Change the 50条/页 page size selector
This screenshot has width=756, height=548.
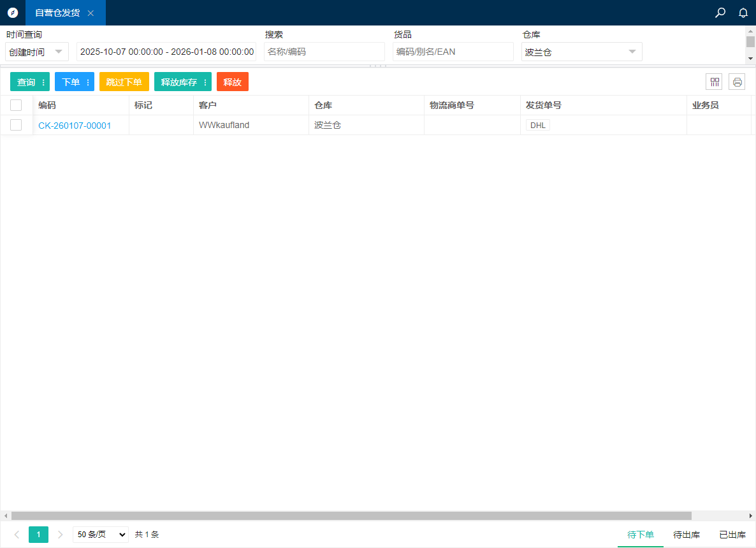(x=100, y=535)
